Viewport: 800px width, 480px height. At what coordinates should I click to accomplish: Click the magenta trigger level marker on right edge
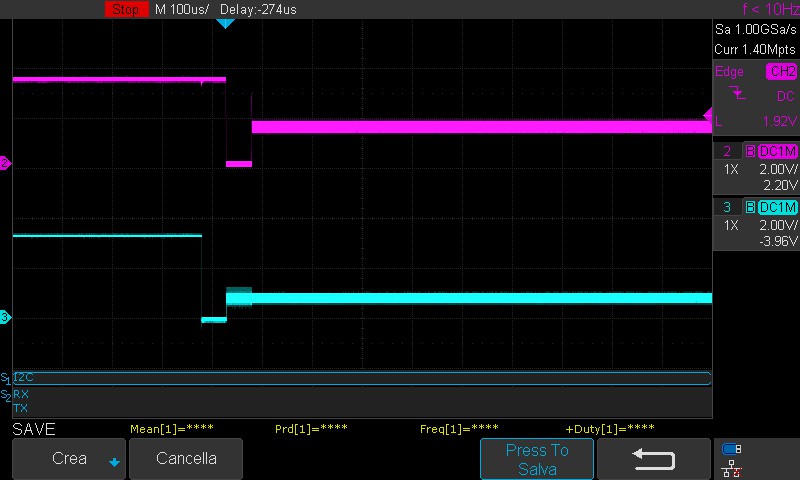point(708,114)
